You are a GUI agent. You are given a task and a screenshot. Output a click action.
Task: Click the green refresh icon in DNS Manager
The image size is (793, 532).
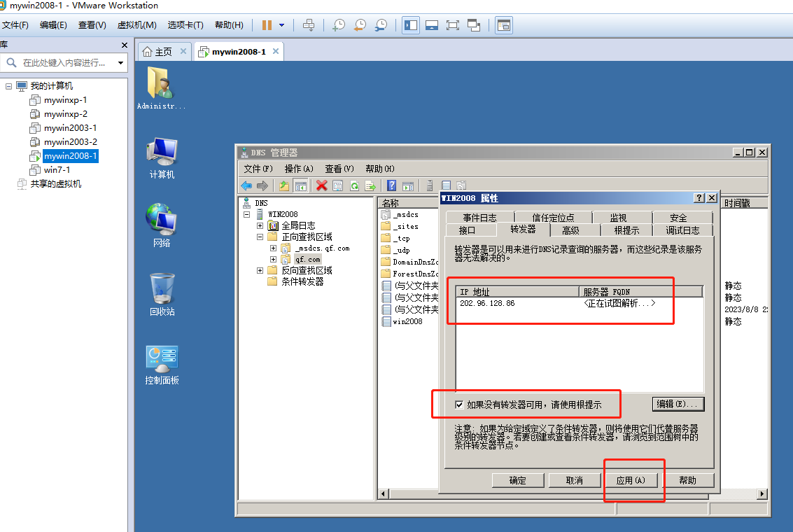[355, 185]
